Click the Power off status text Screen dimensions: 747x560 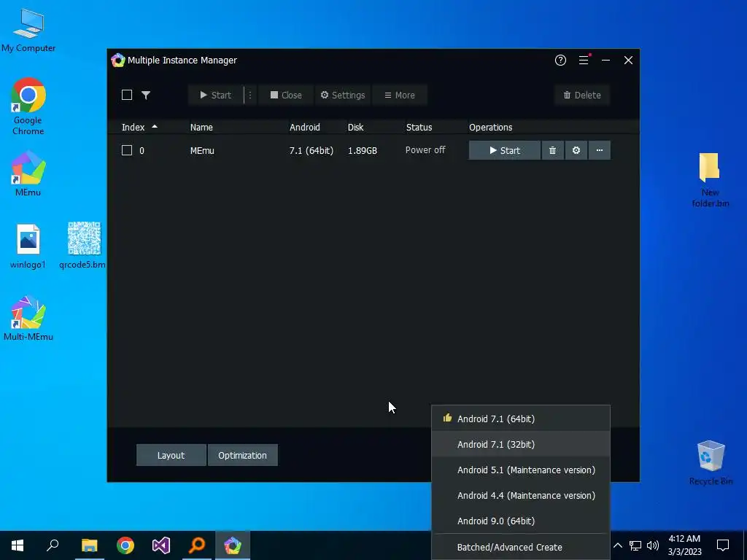coord(425,150)
